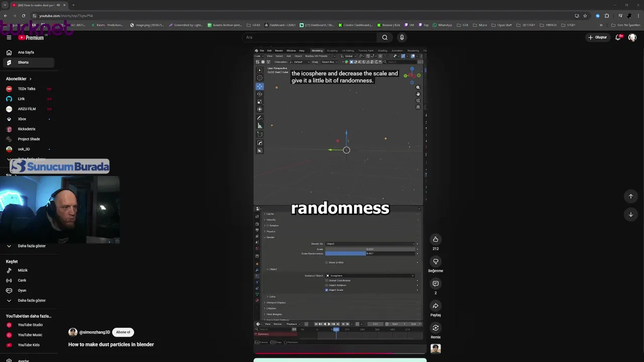Image resolution: width=644 pixels, height=362 pixels.
Task: Open Render As dropdown in Blender
Action: (371, 244)
